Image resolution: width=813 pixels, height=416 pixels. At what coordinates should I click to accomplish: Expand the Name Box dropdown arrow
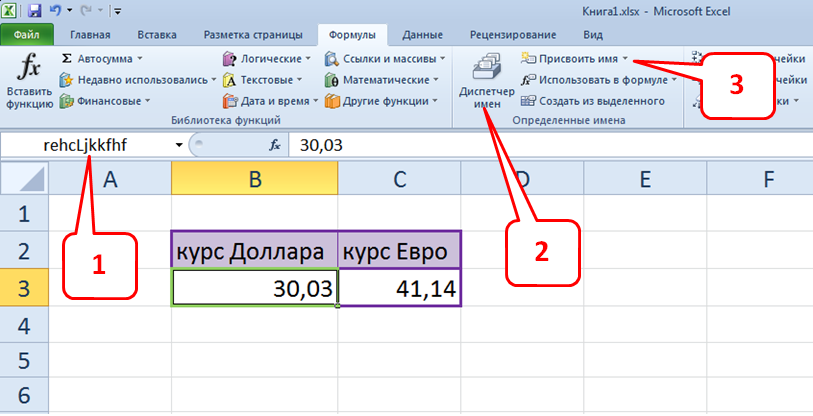[x=179, y=145]
